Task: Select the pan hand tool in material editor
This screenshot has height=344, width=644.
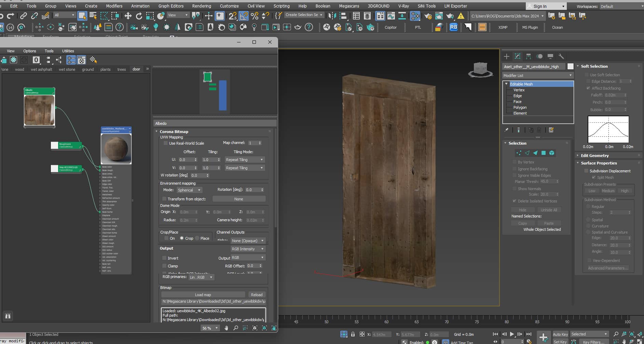Action: [226, 328]
